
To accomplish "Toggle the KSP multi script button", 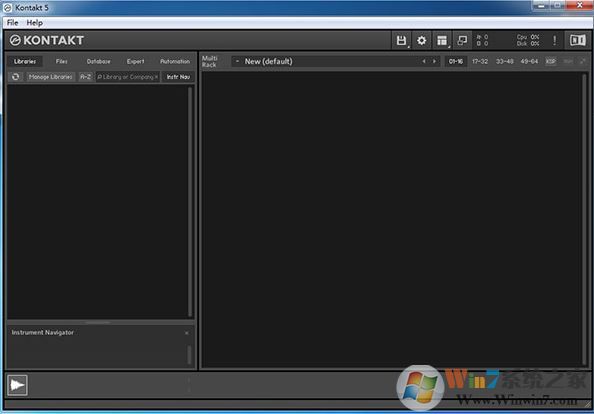I will click(550, 61).
